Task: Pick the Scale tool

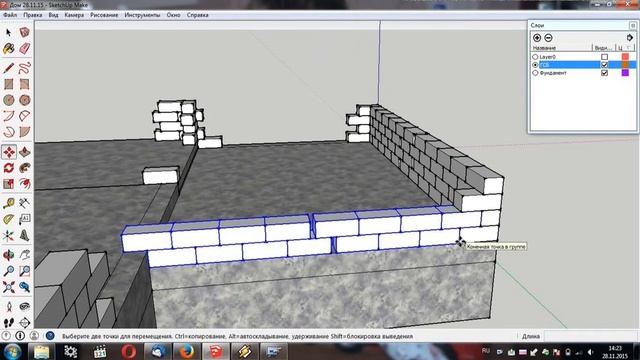Action: pos(9,184)
